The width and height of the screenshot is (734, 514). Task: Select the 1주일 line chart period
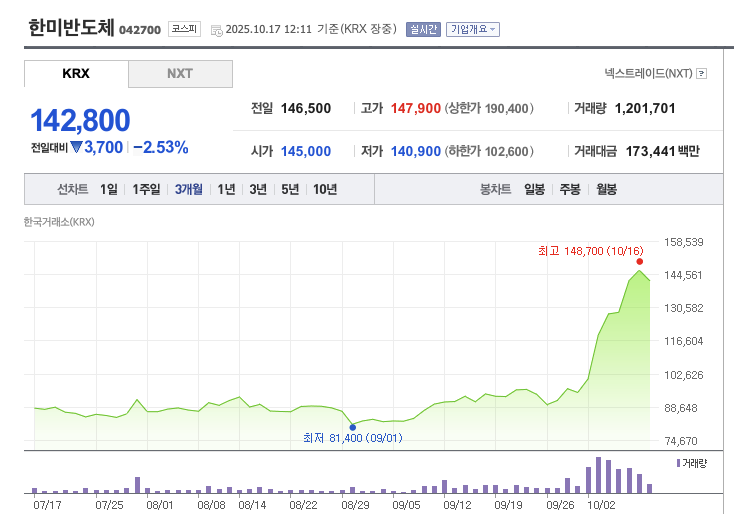(146, 189)
